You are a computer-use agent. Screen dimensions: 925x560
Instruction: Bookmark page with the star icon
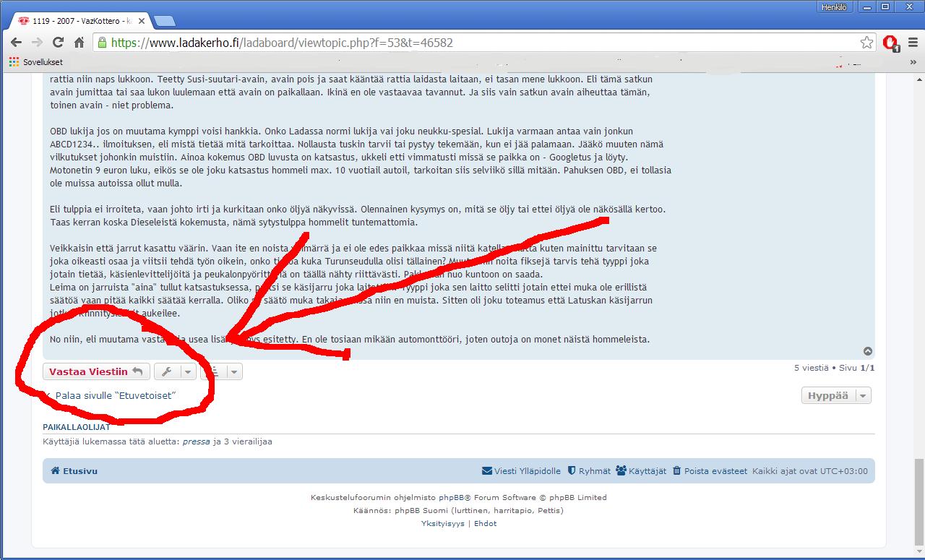coord(866,43)
